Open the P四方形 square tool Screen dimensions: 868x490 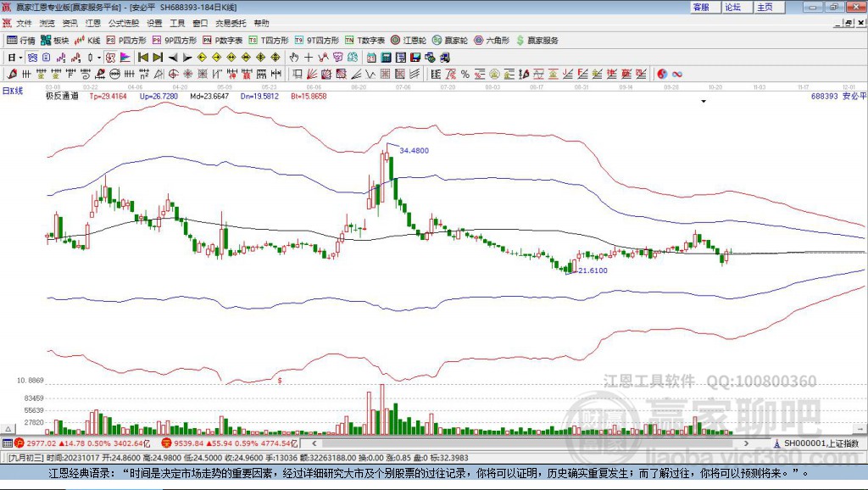tap(127, 40)
